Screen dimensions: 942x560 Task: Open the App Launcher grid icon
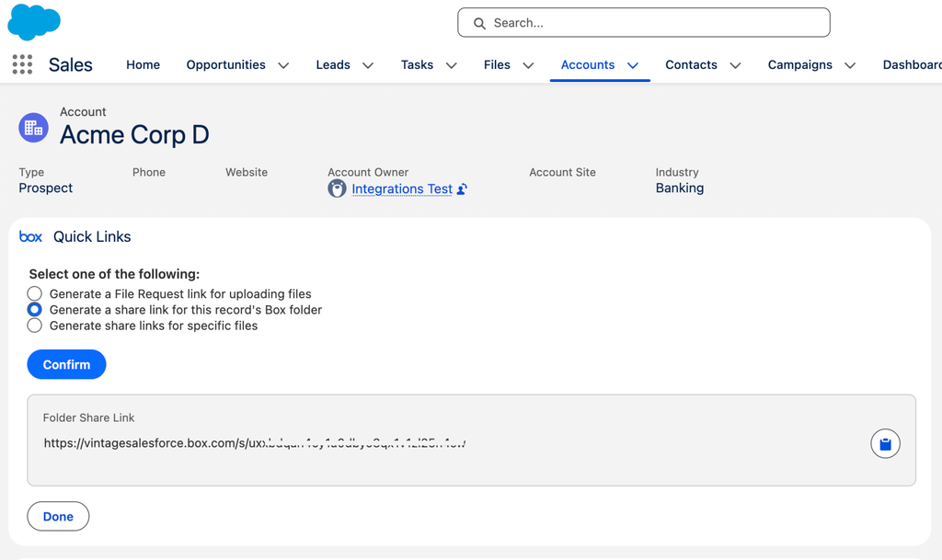[x=22, y=64]
